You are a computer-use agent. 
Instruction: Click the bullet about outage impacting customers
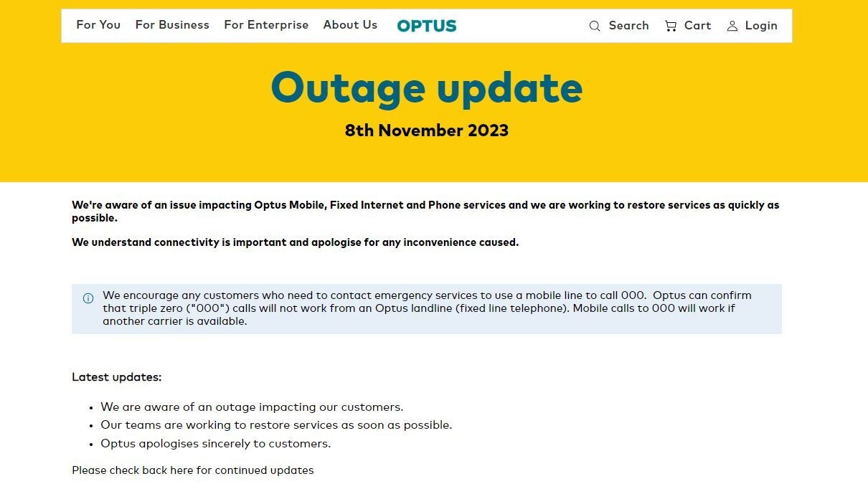click(252, 407)
